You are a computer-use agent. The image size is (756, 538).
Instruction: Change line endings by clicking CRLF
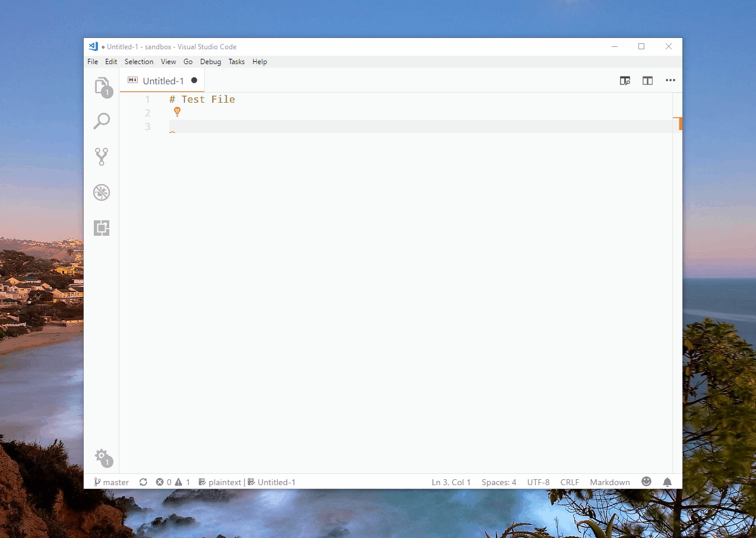[570, 482]
